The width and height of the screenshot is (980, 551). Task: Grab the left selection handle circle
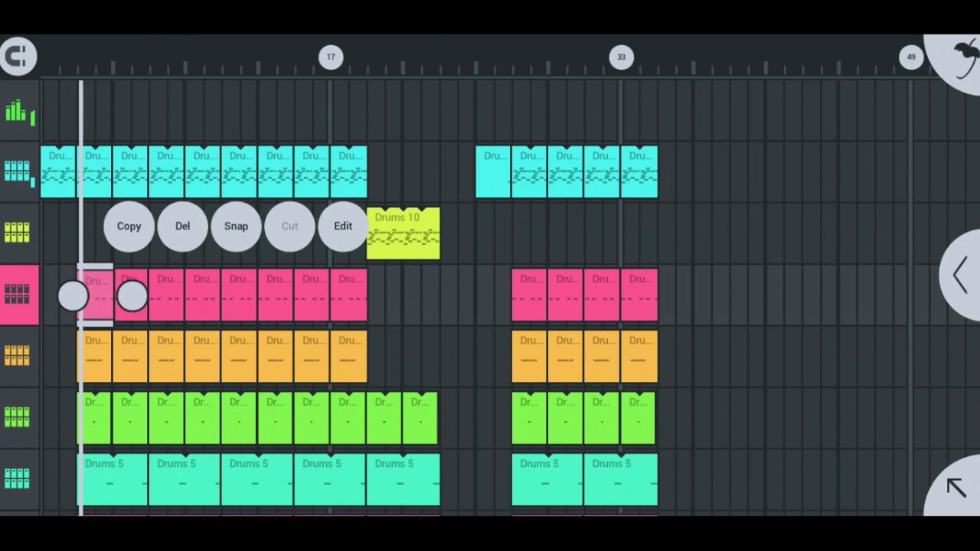73,296
